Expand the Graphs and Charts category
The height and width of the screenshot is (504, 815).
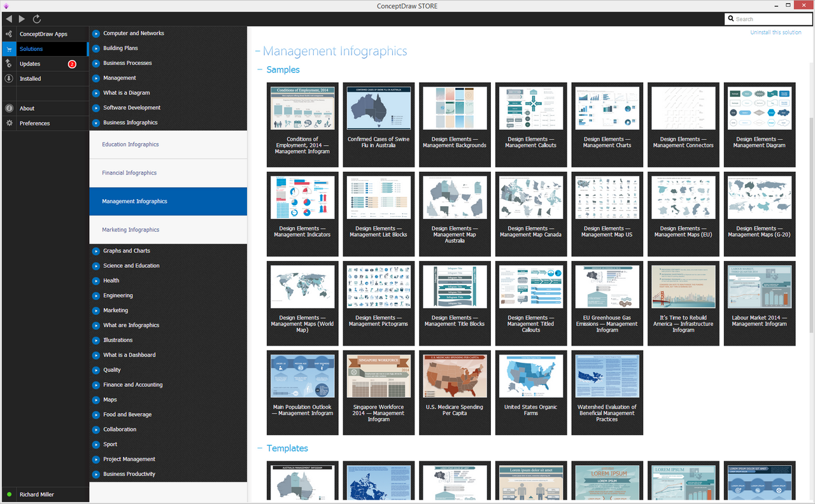[96, 251]
